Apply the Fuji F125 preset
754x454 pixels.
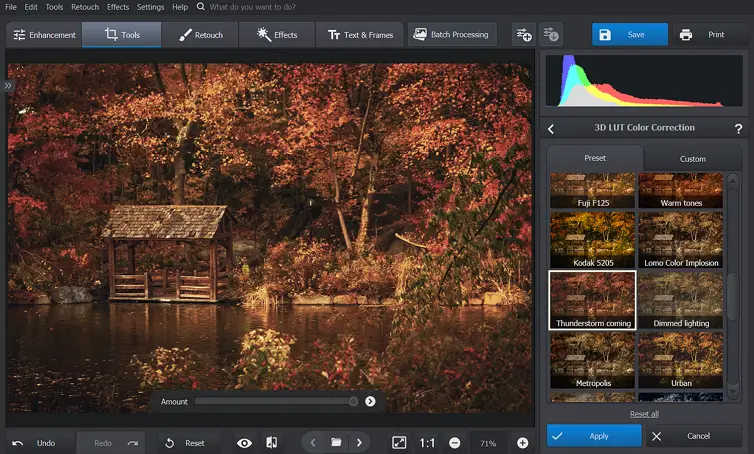point(592,190)
